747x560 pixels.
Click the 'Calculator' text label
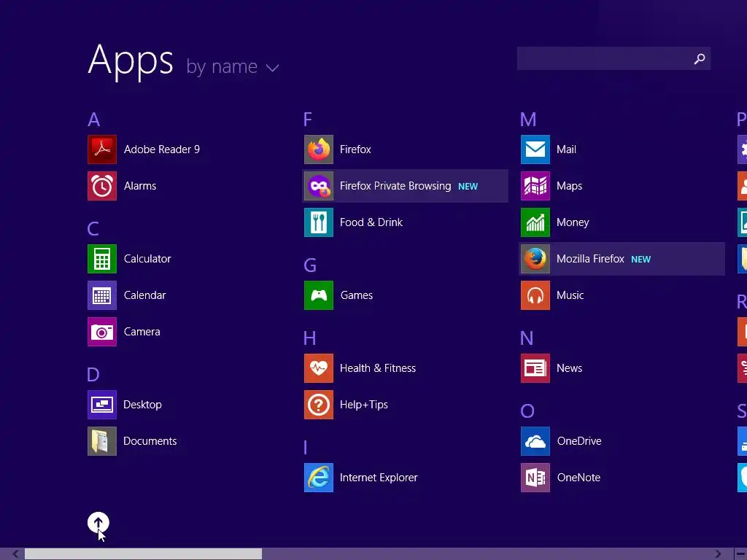147,259
